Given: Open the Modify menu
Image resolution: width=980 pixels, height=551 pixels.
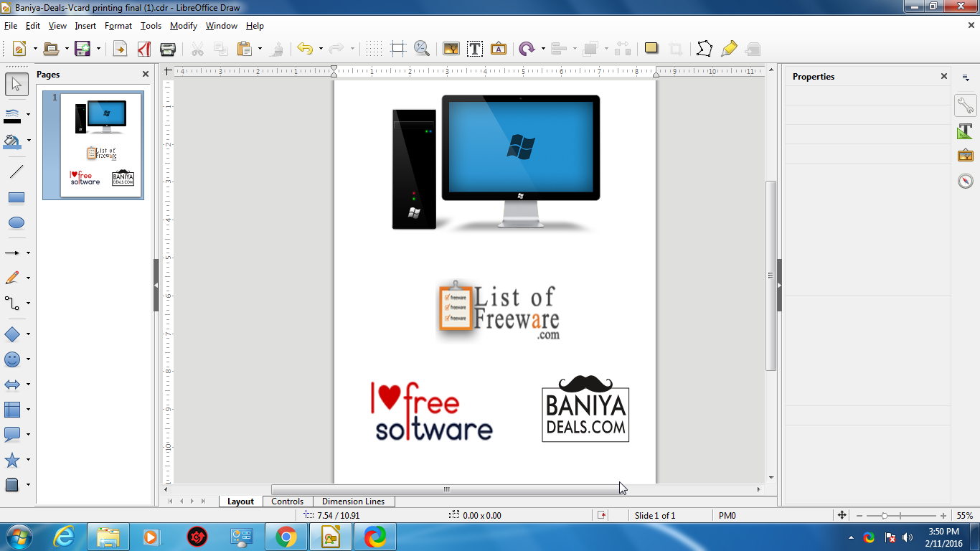Looking at the screenshot, I should (x=184, y=26).
